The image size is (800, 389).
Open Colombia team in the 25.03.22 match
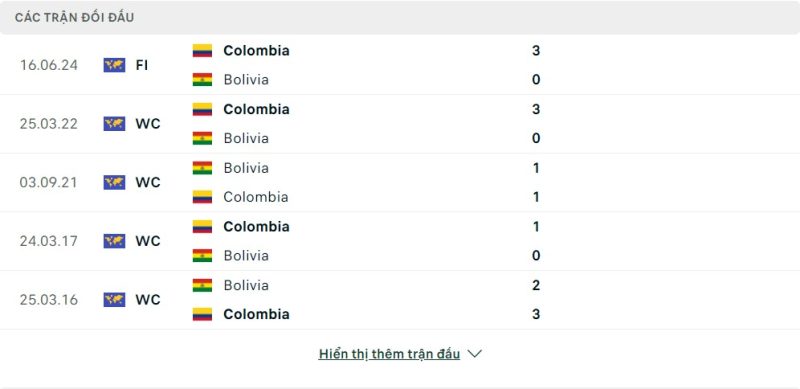point(256,109)
